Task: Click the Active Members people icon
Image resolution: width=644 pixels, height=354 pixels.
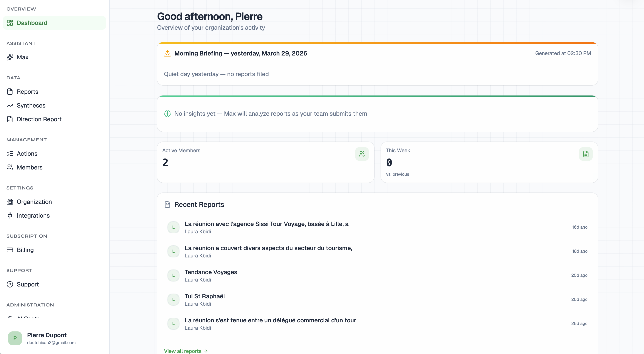Action: pos(362,154)
